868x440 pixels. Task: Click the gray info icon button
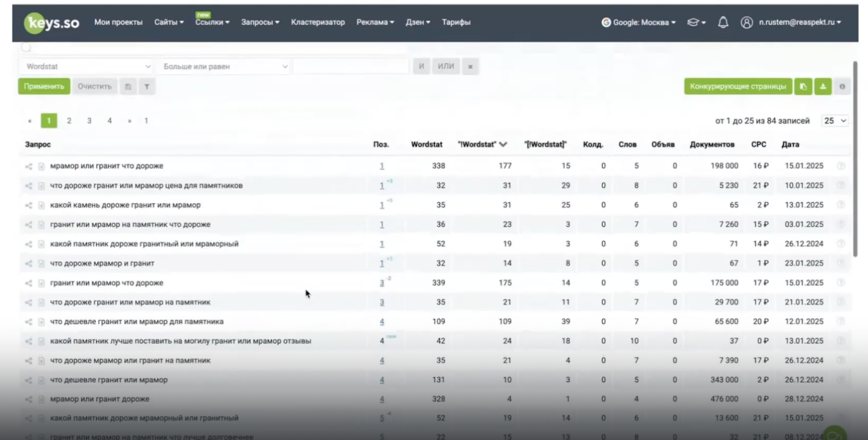842,87
